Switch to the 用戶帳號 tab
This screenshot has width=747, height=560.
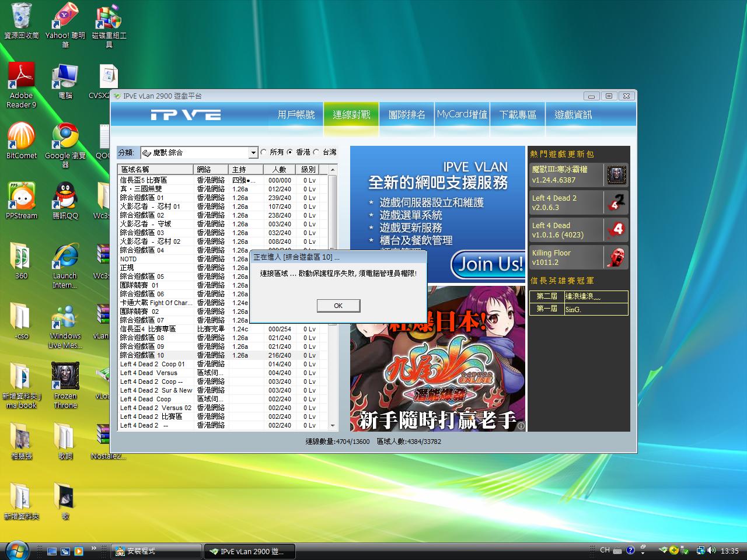296,115
